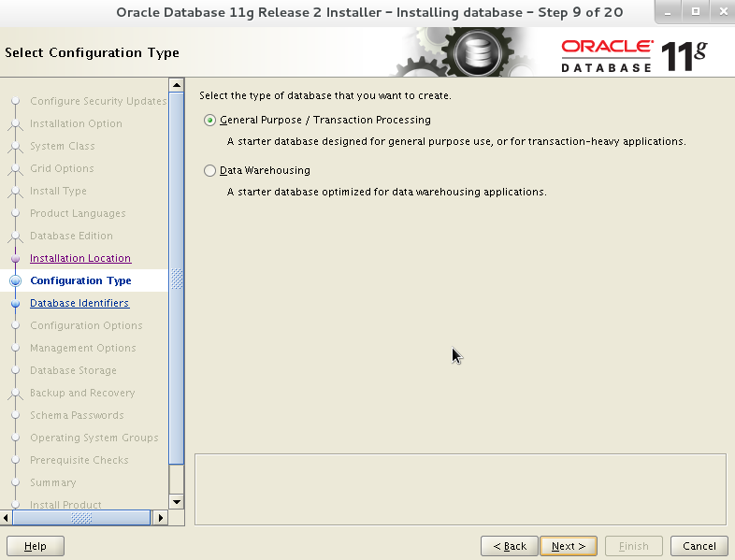
Task: Click the disabled Finish button
Action: click(633, 546)
